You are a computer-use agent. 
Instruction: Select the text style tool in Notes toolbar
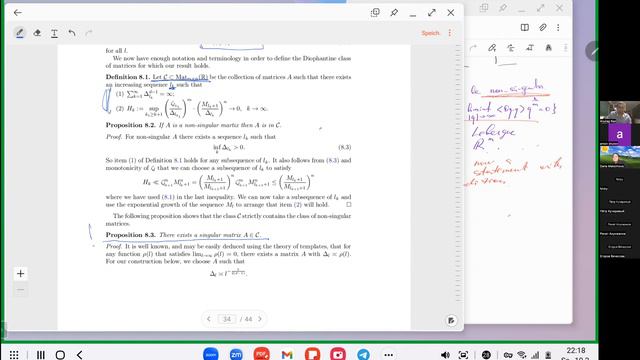tap(530, 48)
